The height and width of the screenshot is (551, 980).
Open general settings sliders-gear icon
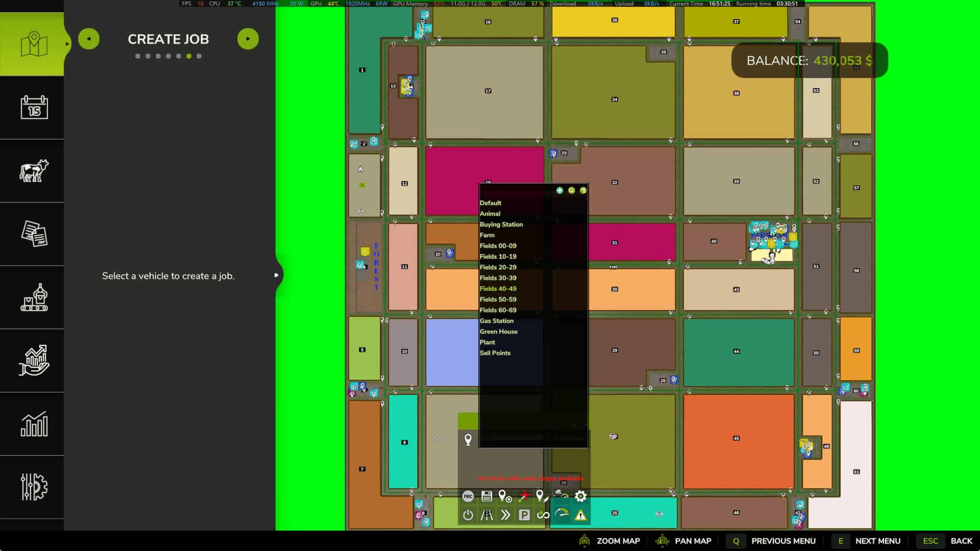[34, 487]
